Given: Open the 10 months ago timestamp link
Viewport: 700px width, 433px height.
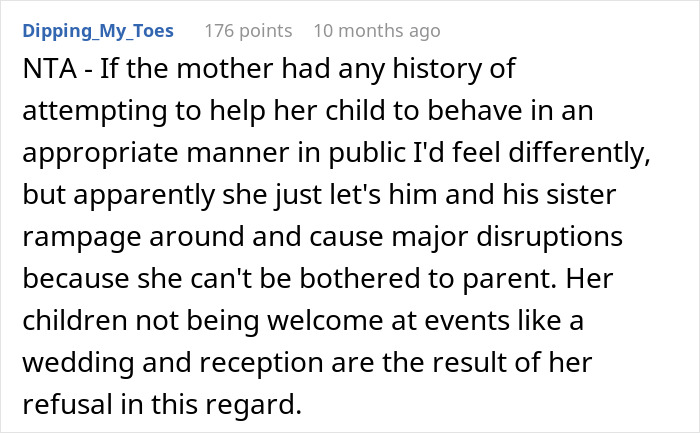Looking at the screenshot, I should coord(377,31).
